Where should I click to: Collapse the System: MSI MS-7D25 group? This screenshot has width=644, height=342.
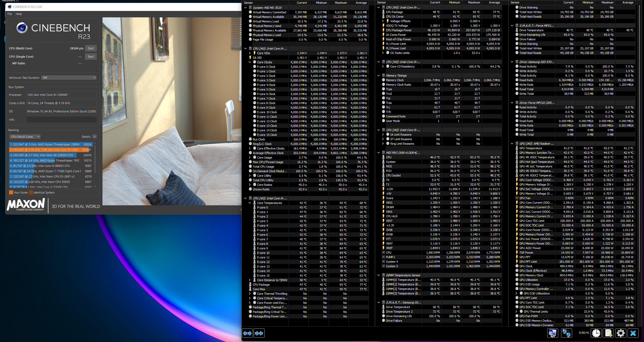[246, 8]
